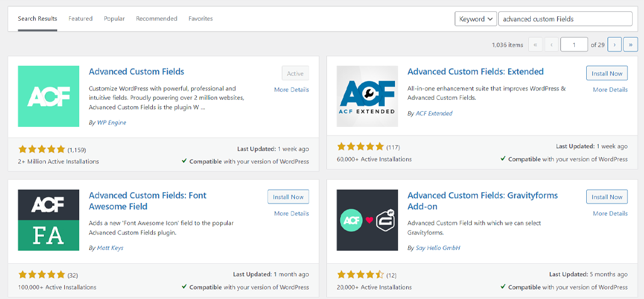This screenshot has height=299, width=644.
Task: Go to next page of results
Action: coord(614,45)
